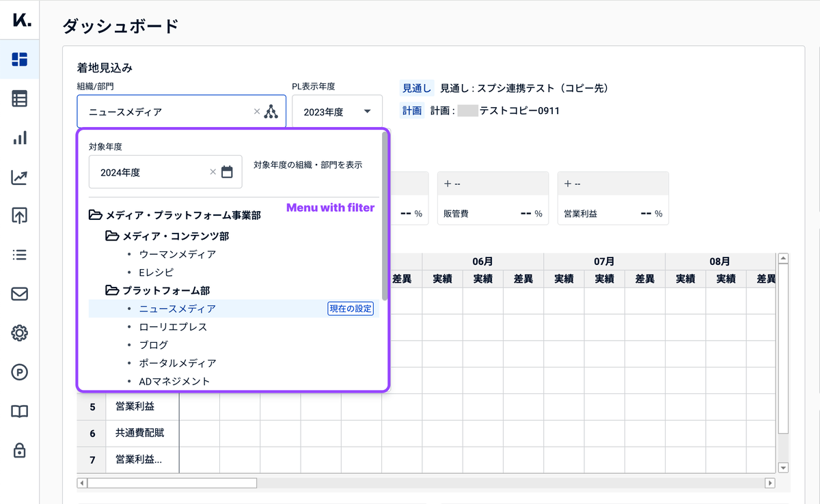Viewport: 820px width, 504px height.
Task: Open the upload arrow icon in sidebar
Action: click(x=20, y=216)
